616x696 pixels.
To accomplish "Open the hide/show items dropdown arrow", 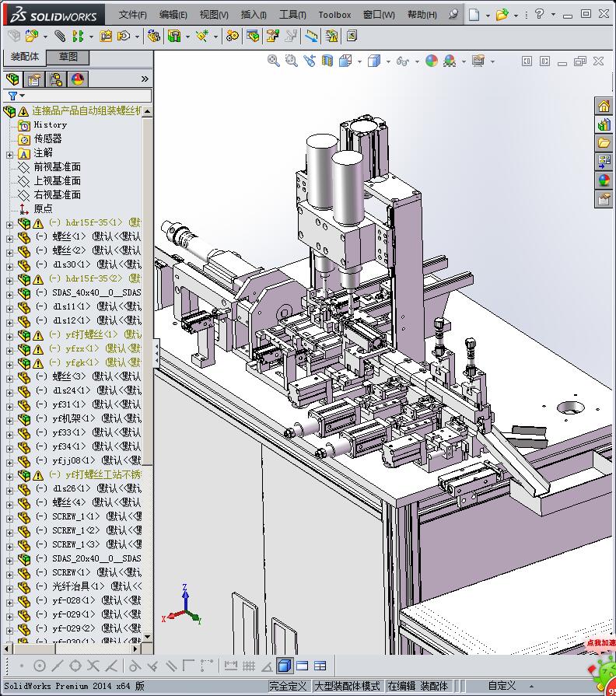I will pyautogui.click(x=417, y=61).
